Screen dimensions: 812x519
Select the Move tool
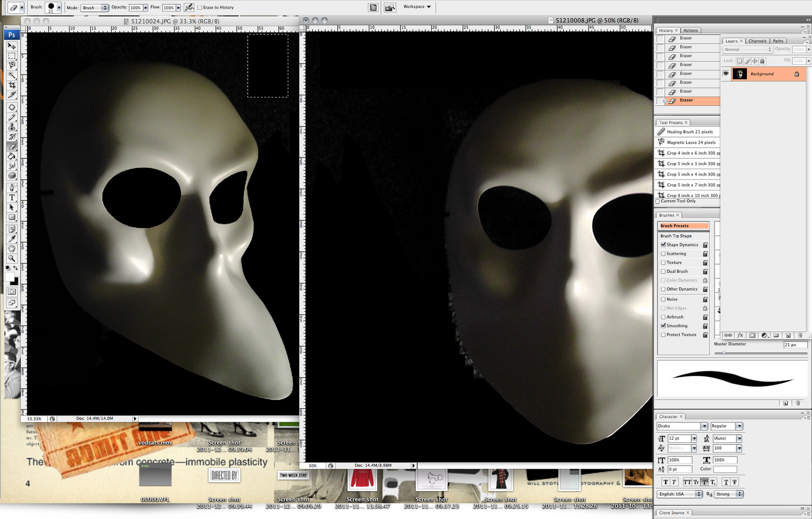point(12,46)
